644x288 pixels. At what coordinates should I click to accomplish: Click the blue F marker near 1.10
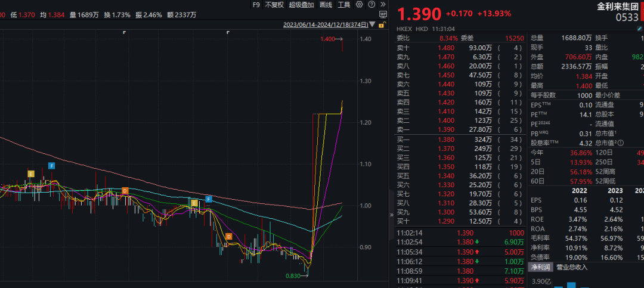pos(51,165)
